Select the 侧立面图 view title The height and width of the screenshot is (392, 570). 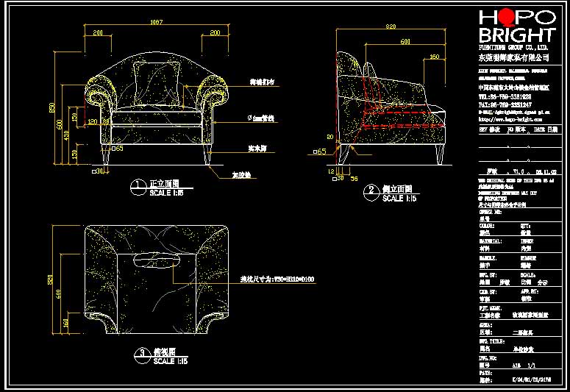click(x=397, y=189)
